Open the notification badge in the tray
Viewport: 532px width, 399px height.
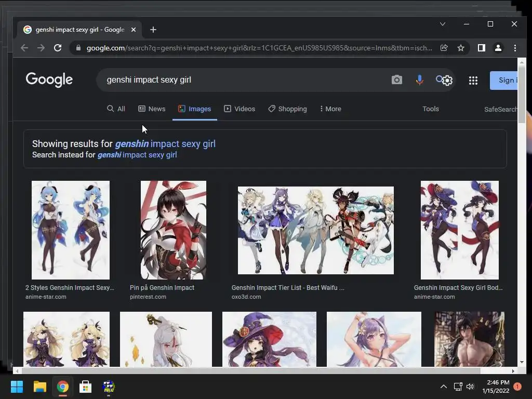517,387
